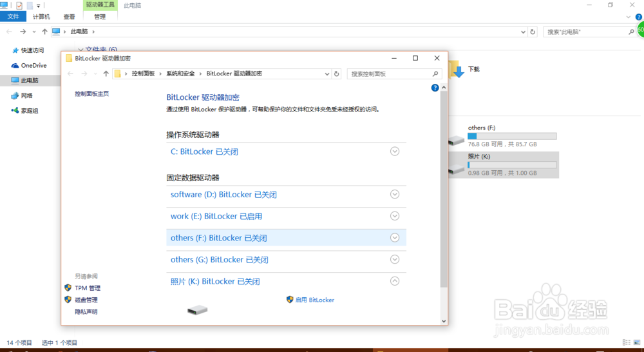Switch Explorer to large icons view
The image size is (644, 352).
click(x=637, y=342)
